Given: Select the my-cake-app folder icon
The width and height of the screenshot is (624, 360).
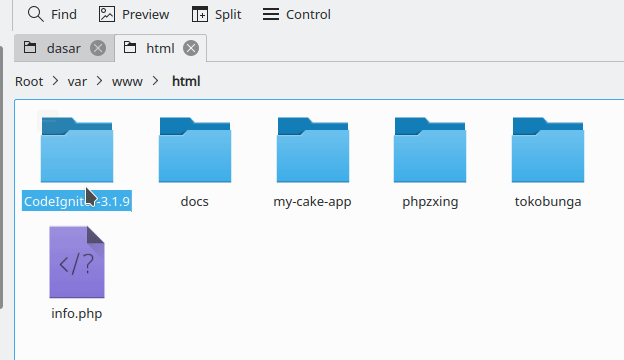Looking at the screenshot, I should tap(313, 150).
